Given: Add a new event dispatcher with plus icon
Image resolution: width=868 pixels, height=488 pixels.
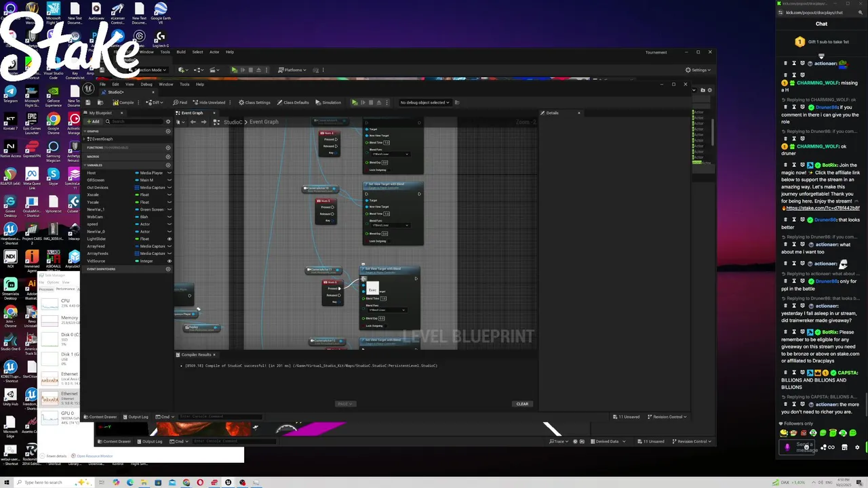Looking at the screenshot, I should [168, 269].
